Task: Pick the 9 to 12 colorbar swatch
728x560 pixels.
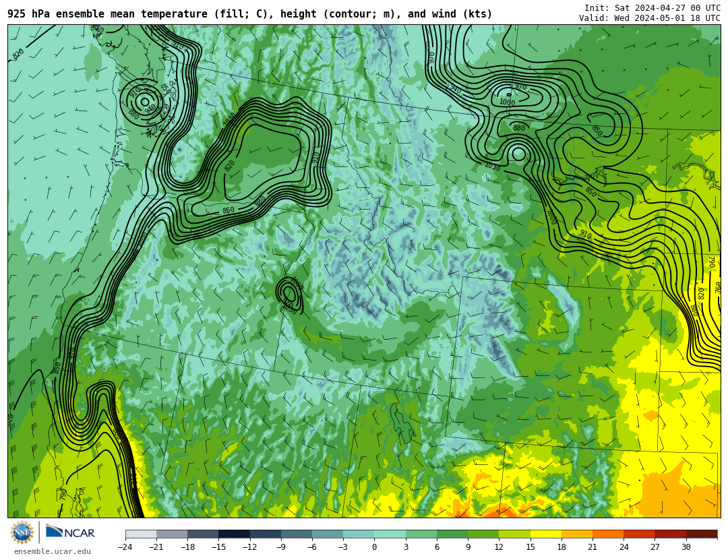Action: (x=483, y=534)
